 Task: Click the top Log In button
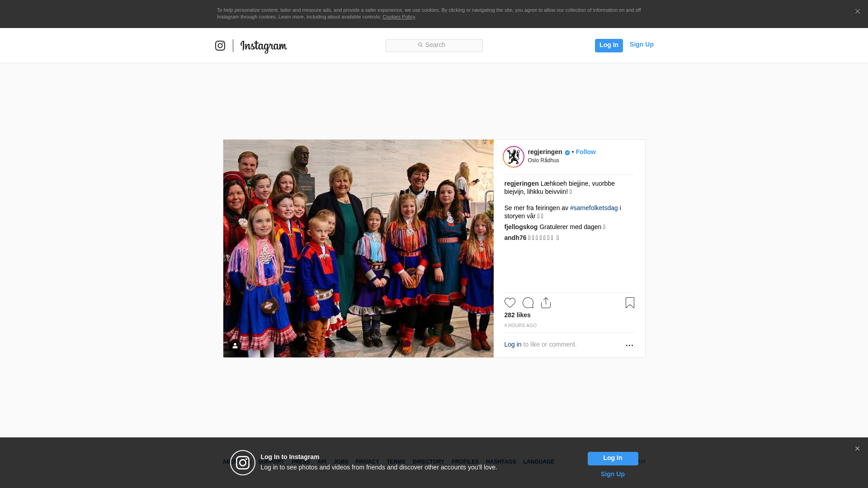click(x=609, y=46)
